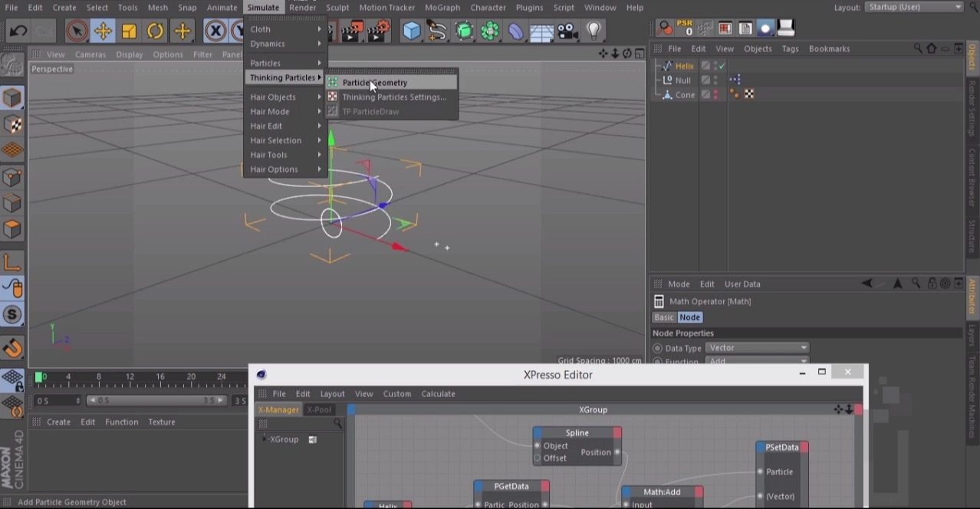Open the Bookmarks menu in object manager
The width and height of the screenshot is (980, 509).
pyautogui.click(x=829, y=48)
